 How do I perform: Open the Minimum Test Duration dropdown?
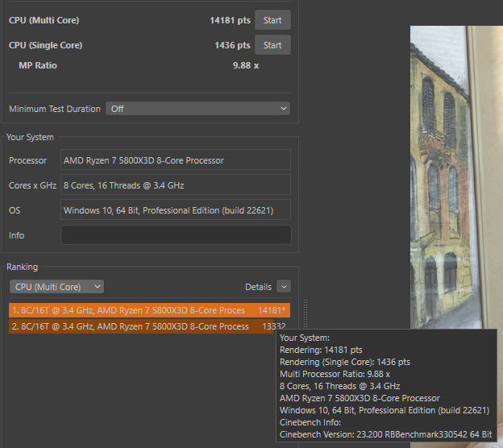pyautogui.click(x=198, y=109)
